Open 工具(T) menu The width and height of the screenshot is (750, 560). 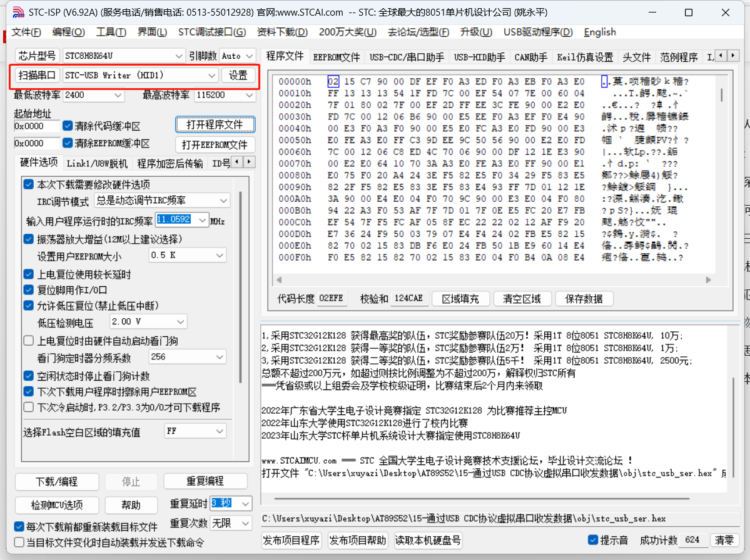point(111,32)
